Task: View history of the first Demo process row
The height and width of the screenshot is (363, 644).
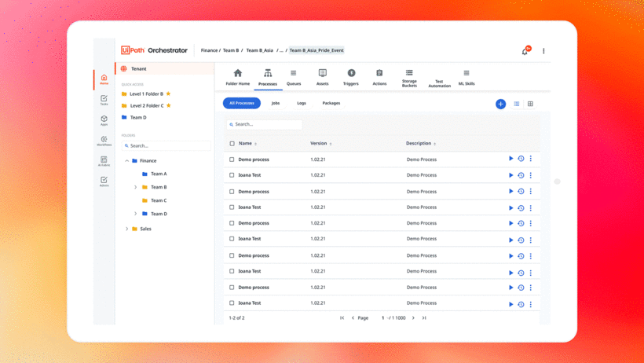Action: click(521, 159)
